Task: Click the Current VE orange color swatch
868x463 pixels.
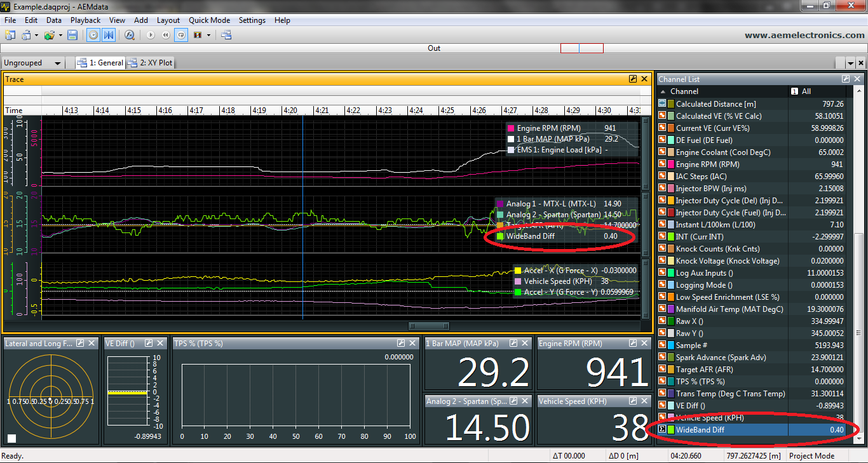Action: tap(671, 128)
